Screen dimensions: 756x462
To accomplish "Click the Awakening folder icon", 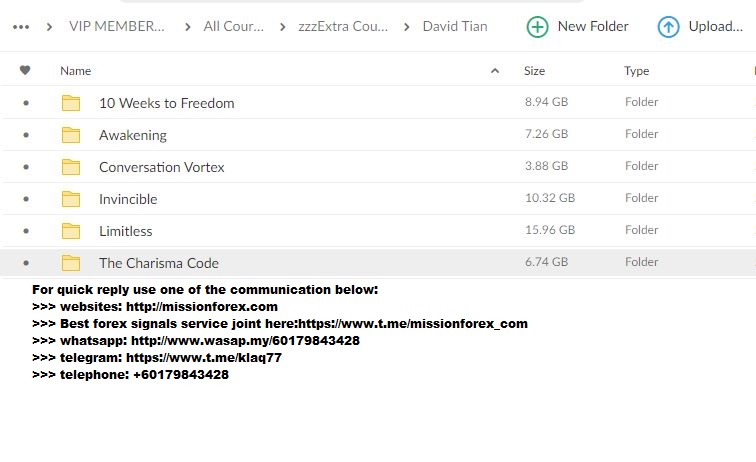I will [x=71, y=135].
